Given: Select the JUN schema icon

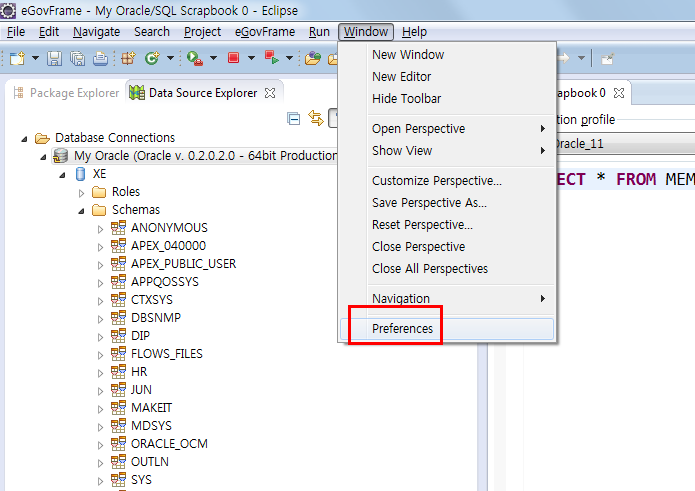Looking at the screenshot, I should tap(118, 390).
